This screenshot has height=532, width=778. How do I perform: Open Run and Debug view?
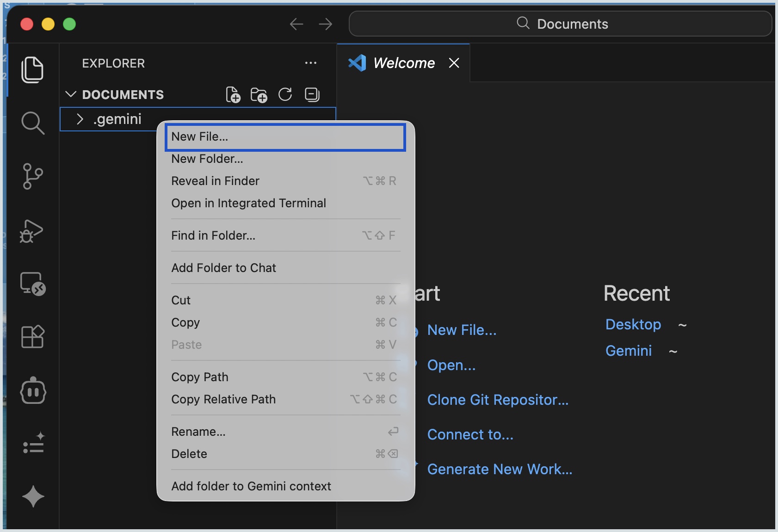pyautogui.click(x=31, y=231)
